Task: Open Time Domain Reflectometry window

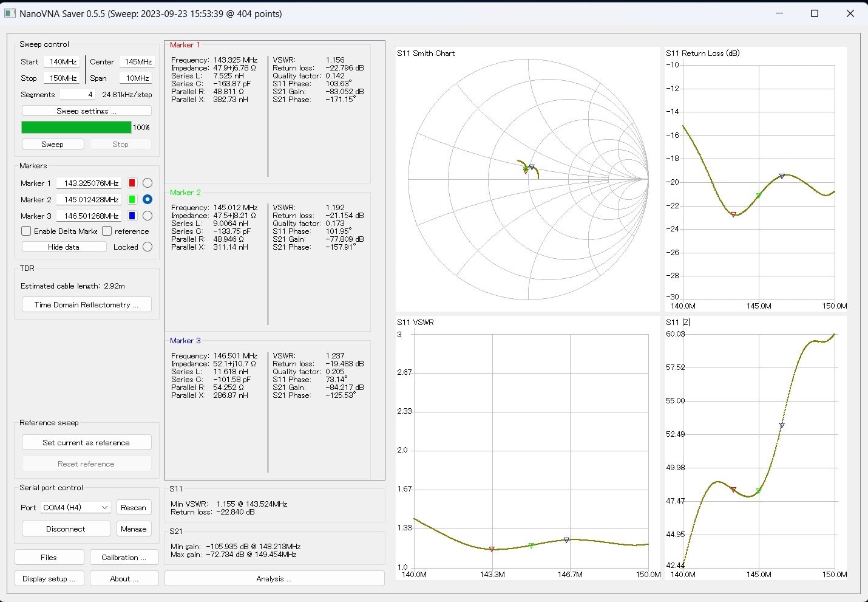Action: (x=87, y=304)
